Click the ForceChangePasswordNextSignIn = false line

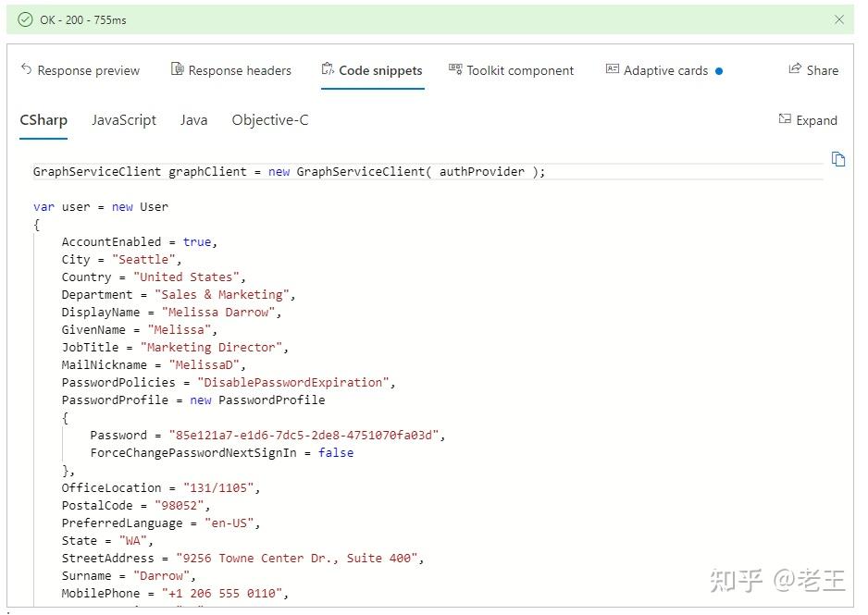[221, 453]
